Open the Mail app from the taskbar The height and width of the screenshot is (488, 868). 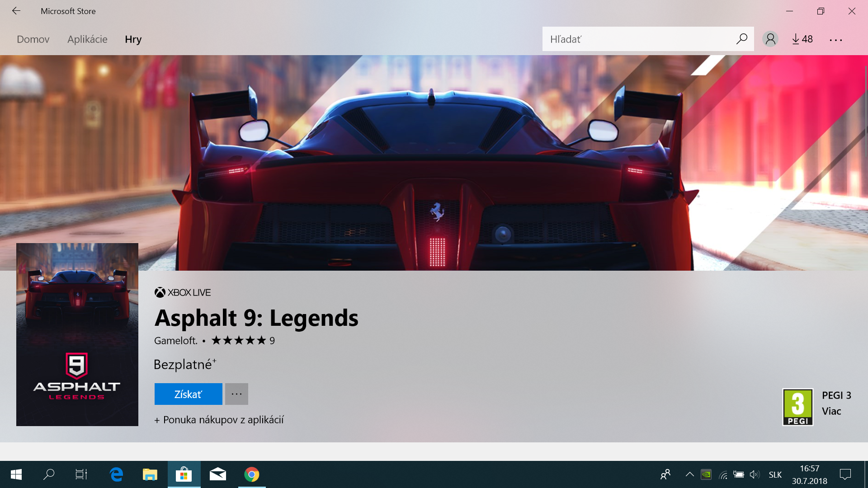tap(218, 474)
